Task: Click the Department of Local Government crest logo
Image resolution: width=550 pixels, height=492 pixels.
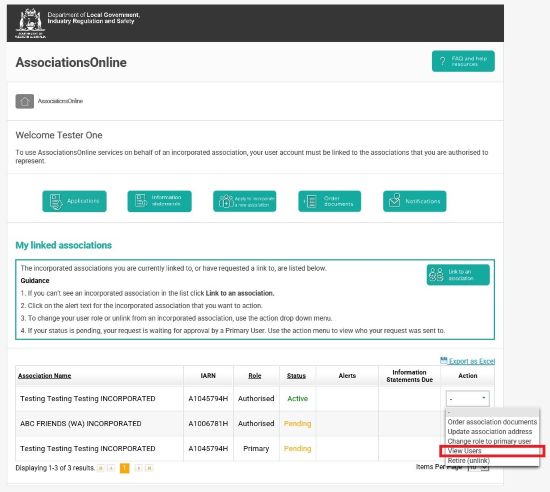Action: click(30, 23)
